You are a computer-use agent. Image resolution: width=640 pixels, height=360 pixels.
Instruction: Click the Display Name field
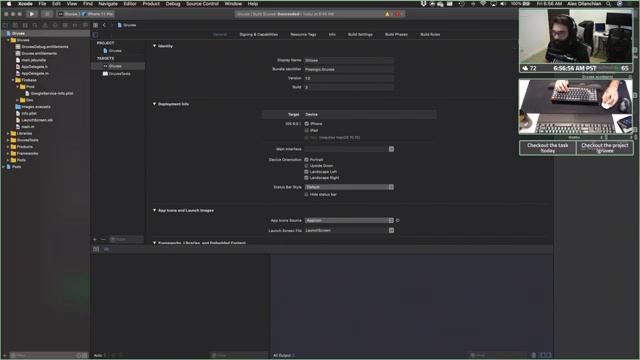(349, 60)
